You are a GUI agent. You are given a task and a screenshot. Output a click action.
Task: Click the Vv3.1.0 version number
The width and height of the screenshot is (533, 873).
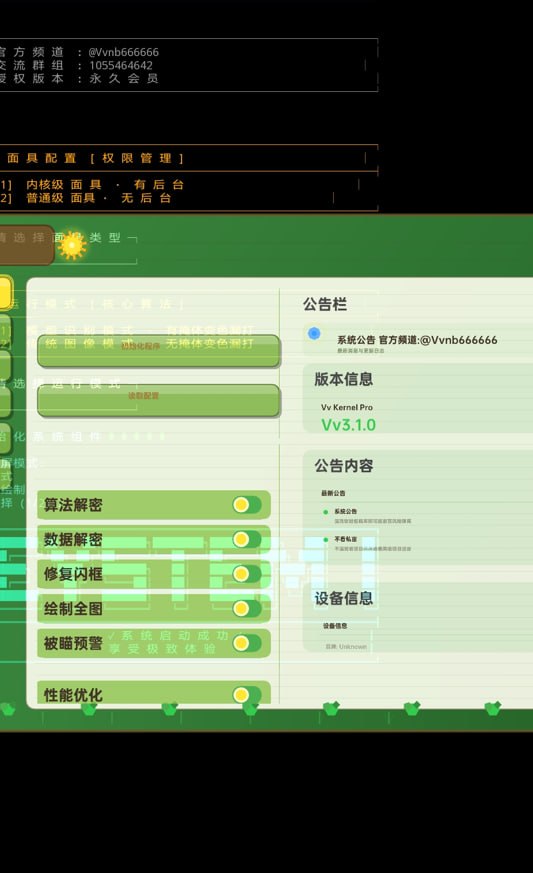coord(349,425)
